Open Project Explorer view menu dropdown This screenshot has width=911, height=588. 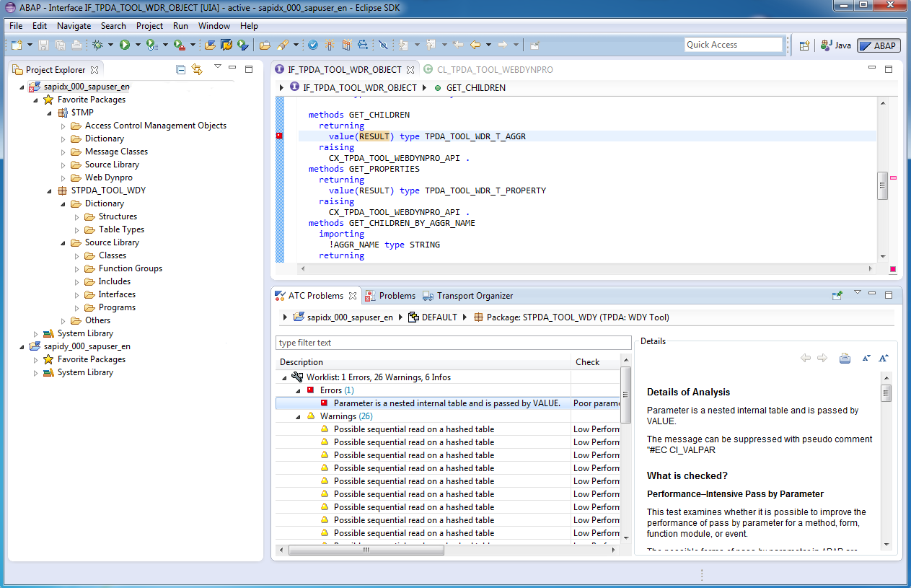point(217,67)
